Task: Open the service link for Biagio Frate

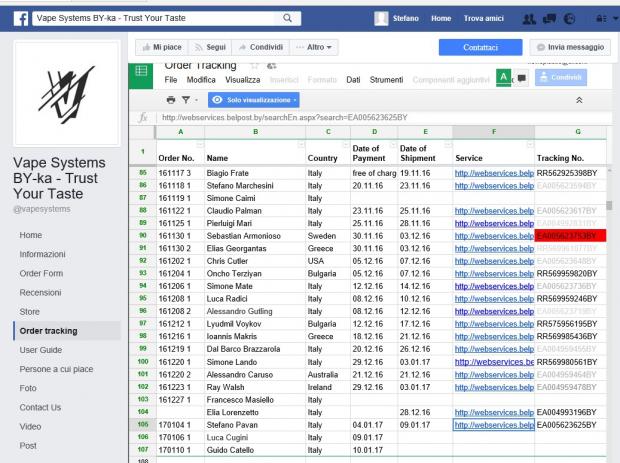Action: point(494,173)
